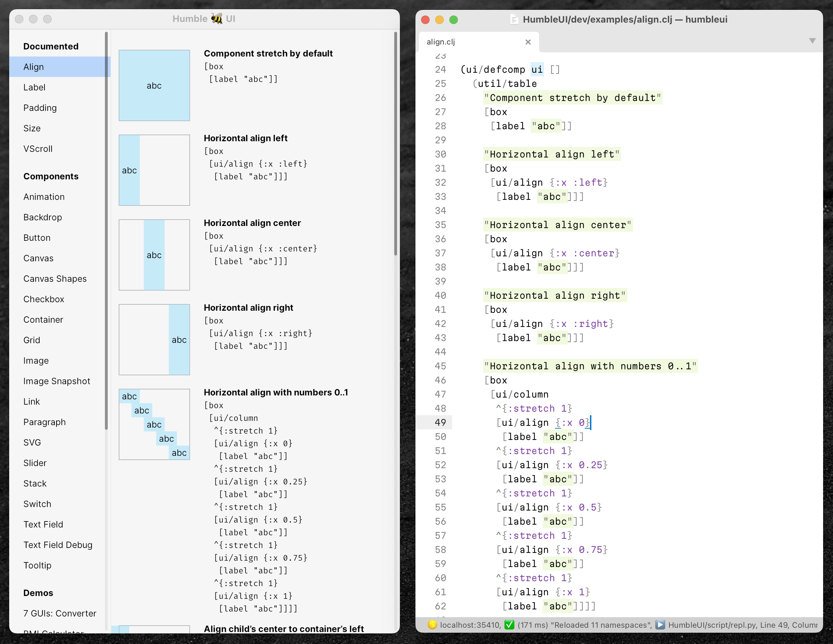Image resolution: width=833 pixels, height=644 pixels.
Task: Click the yellow moon connection status icon
Action: click(x=432, y=625)
